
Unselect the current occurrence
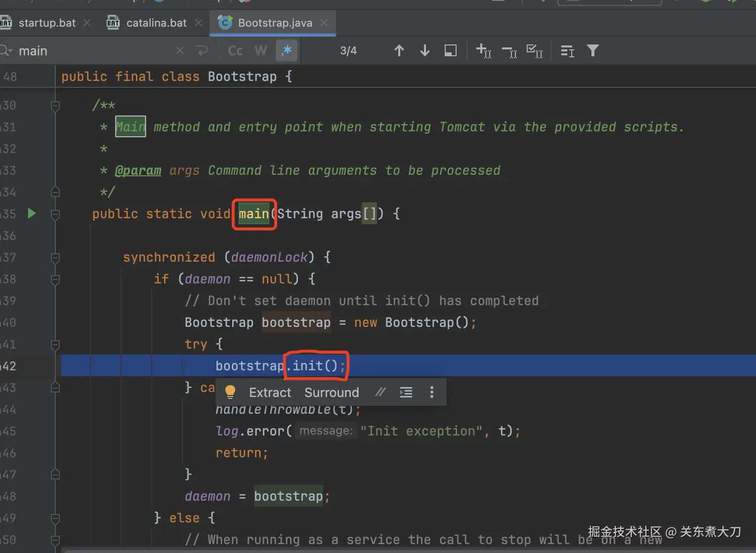pos(509,50)
